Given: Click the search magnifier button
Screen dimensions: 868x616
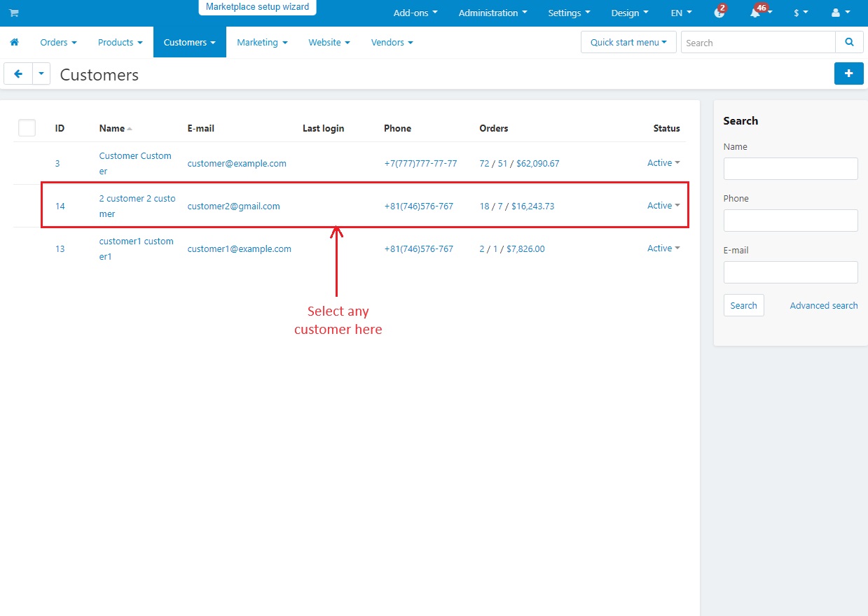Looking at the screenshot, I should pos(849,43).
